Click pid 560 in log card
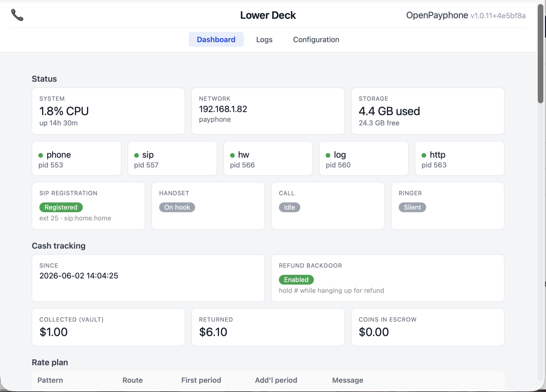Screen dimensions: 546x392 (338, 165)
